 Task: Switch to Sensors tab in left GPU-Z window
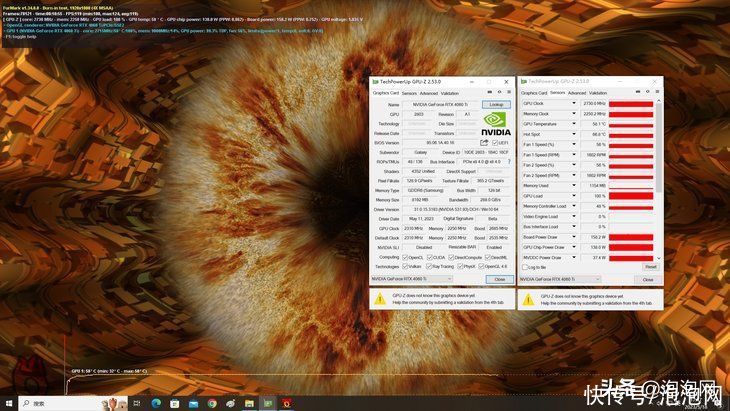pyautogui.click(x=409, y=93)
